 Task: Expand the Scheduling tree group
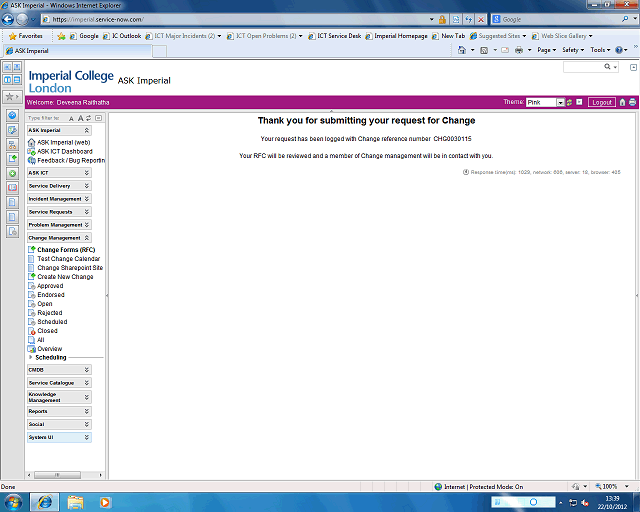(x=31, y=357)
